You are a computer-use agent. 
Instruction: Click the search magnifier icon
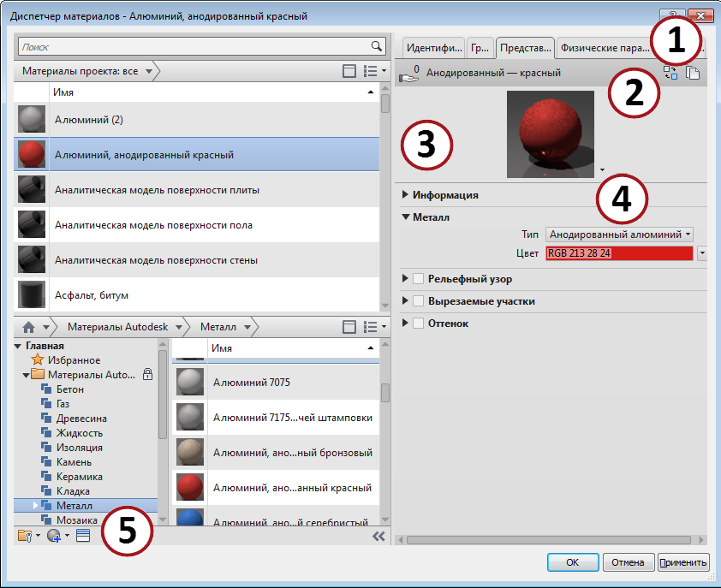tap(376, 46)
